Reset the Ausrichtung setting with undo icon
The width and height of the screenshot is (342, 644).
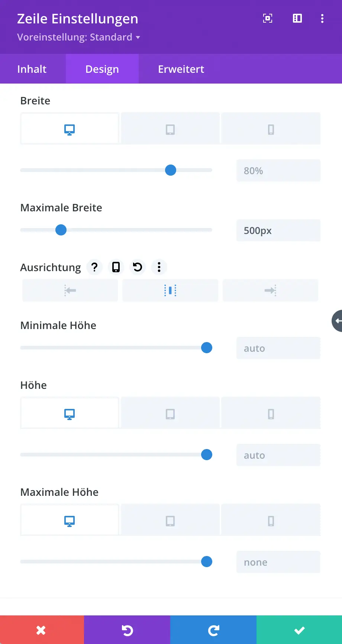click(138, 267)
